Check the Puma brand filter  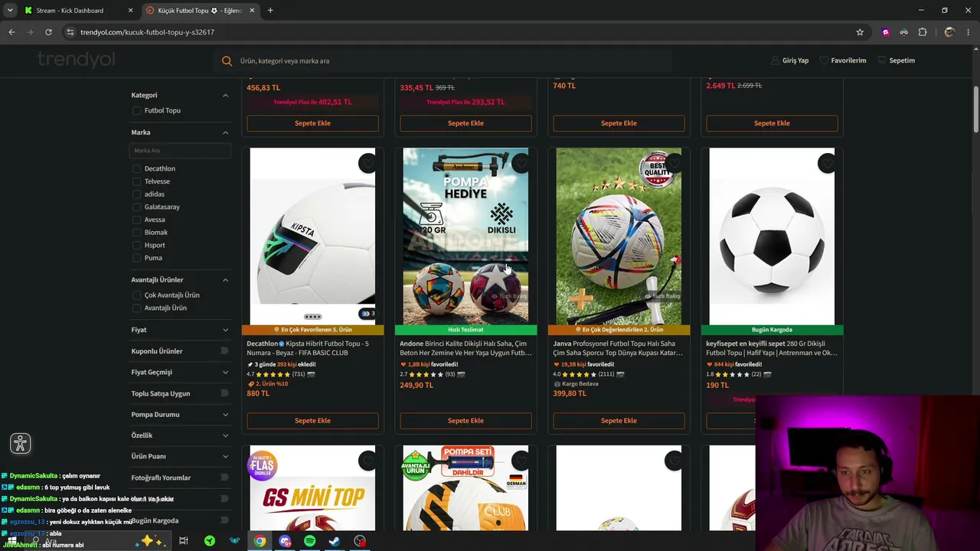(x=136, y=259)
